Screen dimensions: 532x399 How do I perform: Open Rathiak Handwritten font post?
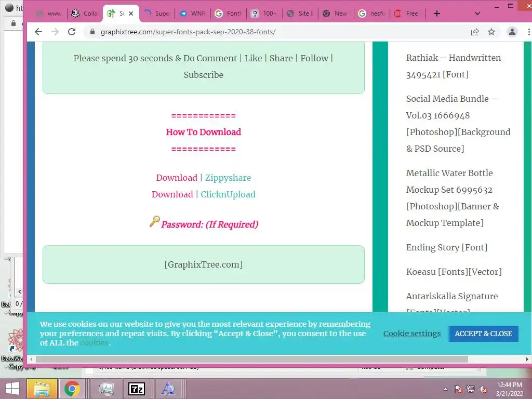click(x=453, y=66)
